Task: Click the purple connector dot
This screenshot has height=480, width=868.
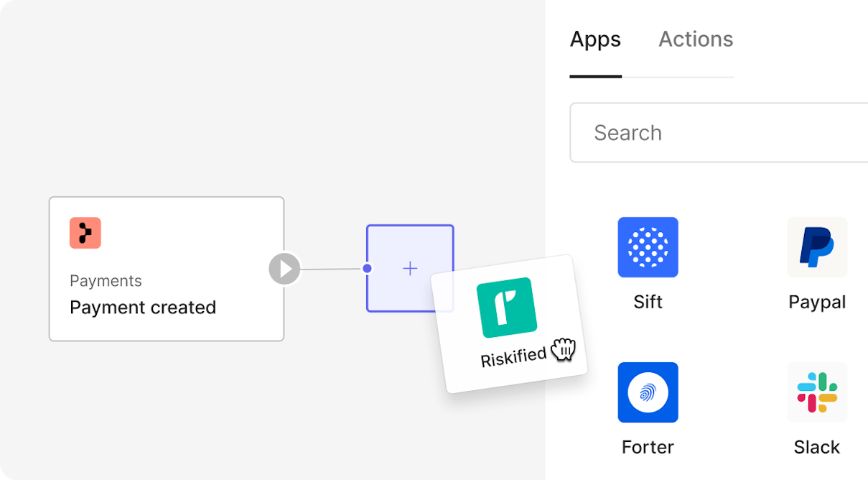Action: click(x=367, y=269)
